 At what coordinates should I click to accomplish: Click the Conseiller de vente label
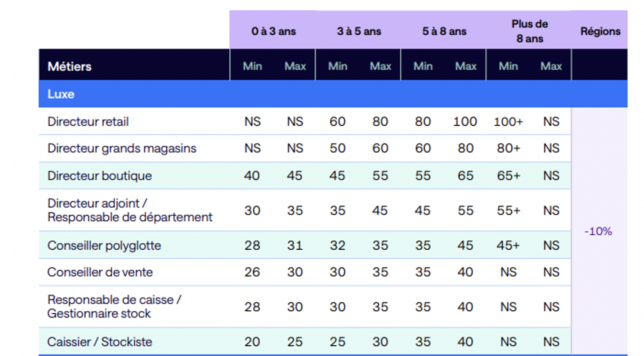click(100, 272)
